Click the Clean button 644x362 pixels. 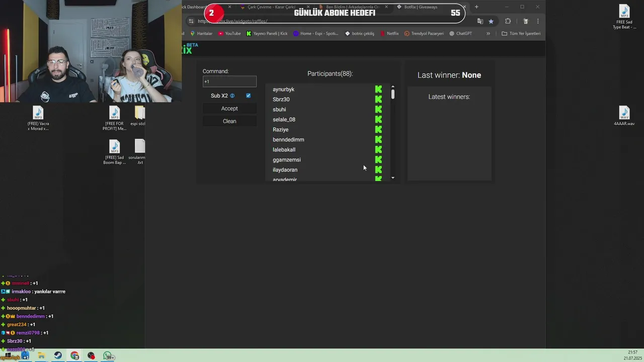pos(229,121)
